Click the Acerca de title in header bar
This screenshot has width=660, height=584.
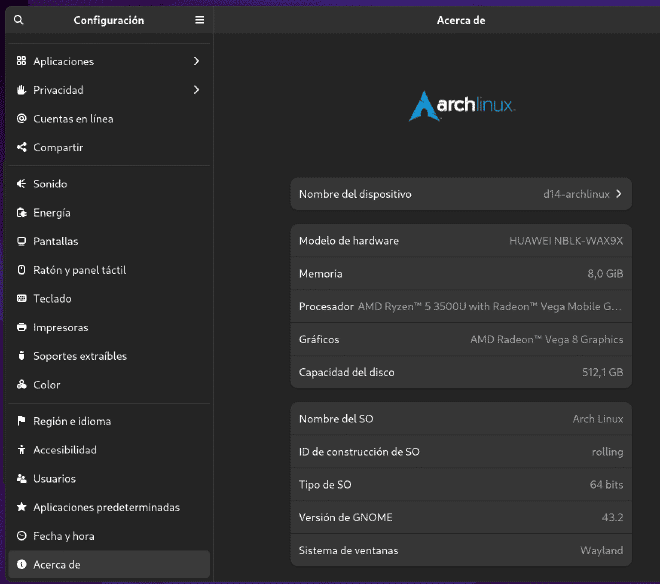pos(461,20)
